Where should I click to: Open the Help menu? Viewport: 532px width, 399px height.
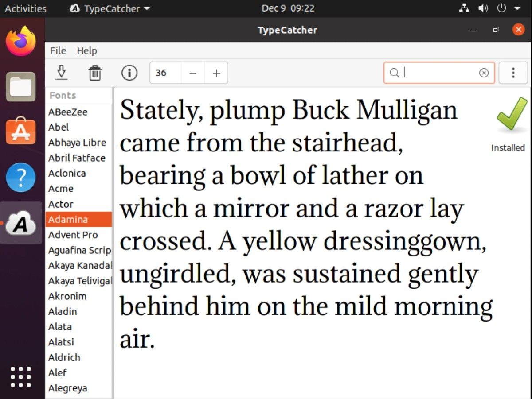pos(87,50)
